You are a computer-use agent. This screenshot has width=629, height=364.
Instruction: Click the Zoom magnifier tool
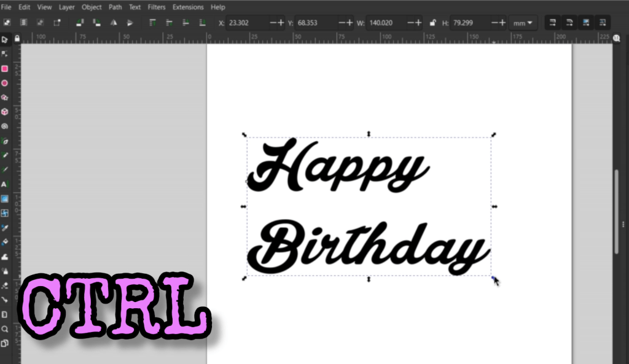pos(5,329)
